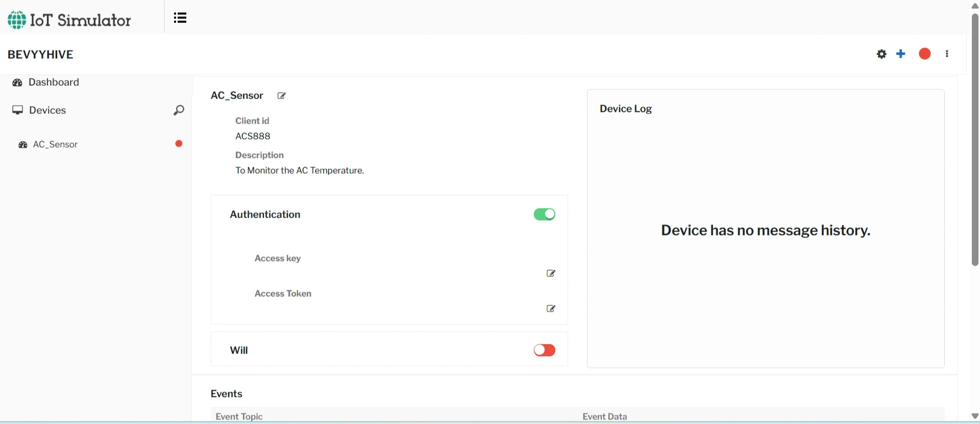Open the three-dot more options menu
980x424 pixels.
(x=947, y=54)
